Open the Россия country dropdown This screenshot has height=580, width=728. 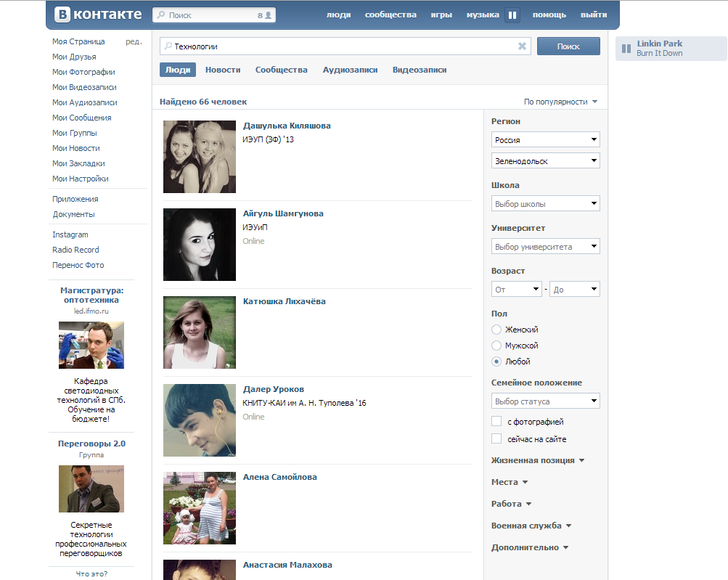(x=546, y=140)
